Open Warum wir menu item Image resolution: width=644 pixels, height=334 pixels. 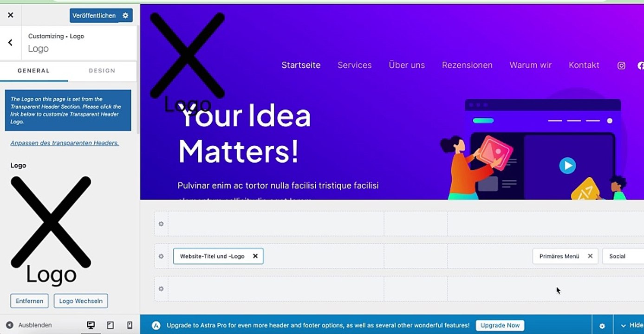point(531,65)
